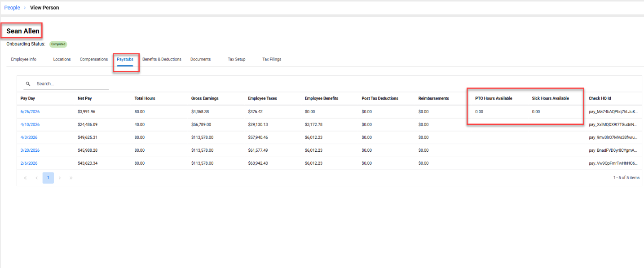This screenshot has width=644, height=268.
Task: Sort by Employee Benefits column header
Action: (322, 98)
